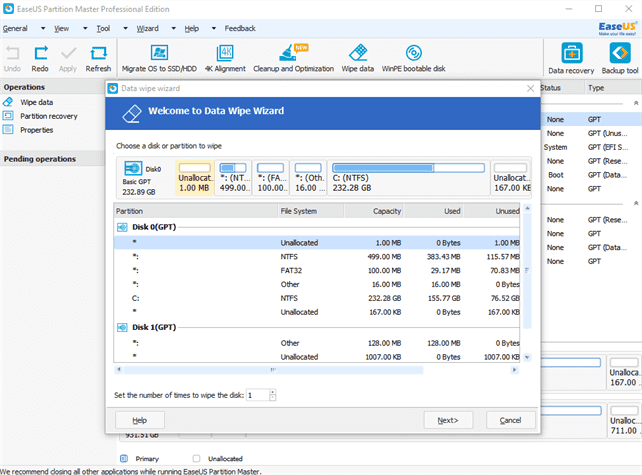The width and height of the screenshot is (642, 475).
Task: Select the Unallocated 167.00 KB row
Action: click(x=317, y=312)
